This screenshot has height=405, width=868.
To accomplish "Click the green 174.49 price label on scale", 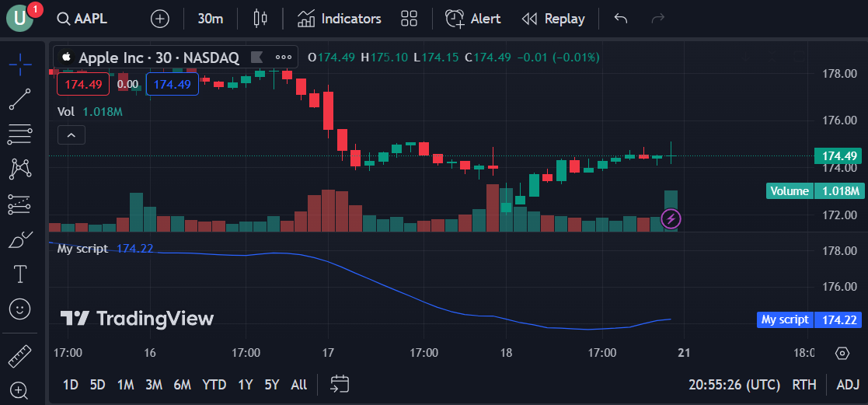I will click(838, 156).
